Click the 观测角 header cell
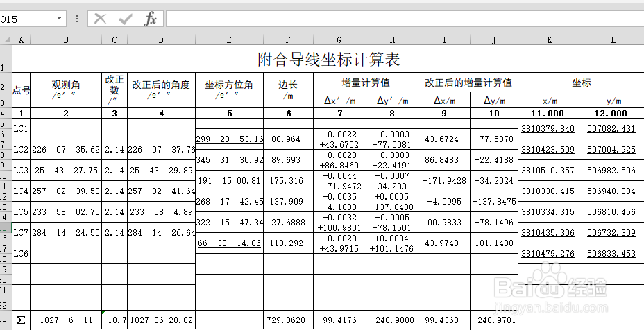Viewport: 644px width, 330px height. [x=66, y=90]
